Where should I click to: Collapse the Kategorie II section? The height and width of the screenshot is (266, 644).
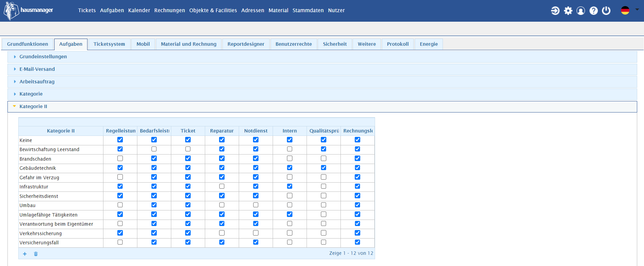click(322, 106)
